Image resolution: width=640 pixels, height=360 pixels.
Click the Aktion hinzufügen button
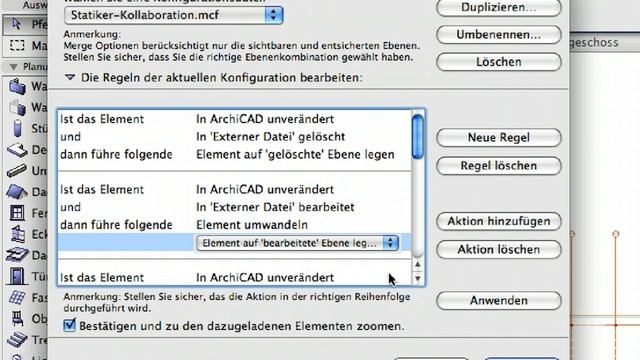[498, 221]
